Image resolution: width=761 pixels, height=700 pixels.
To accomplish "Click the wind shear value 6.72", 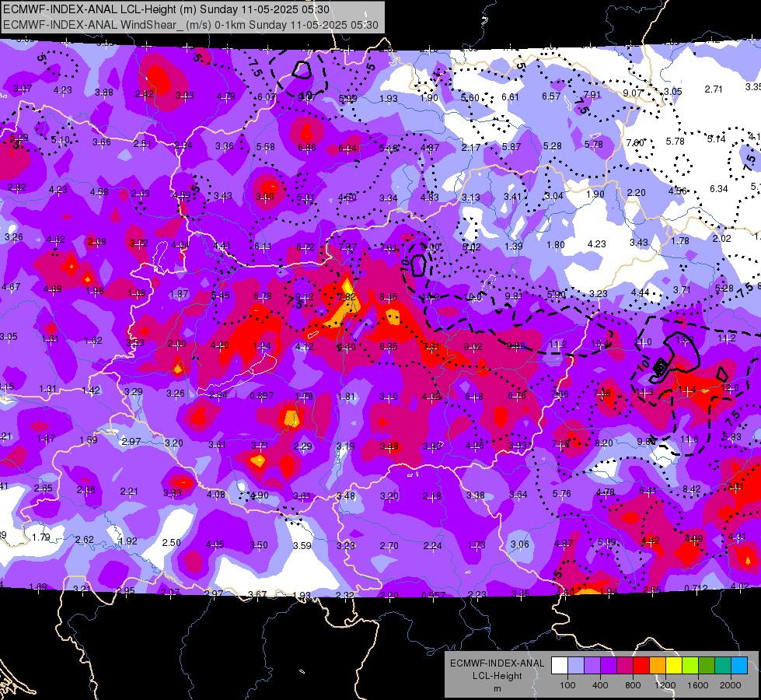I will (305, 248).
